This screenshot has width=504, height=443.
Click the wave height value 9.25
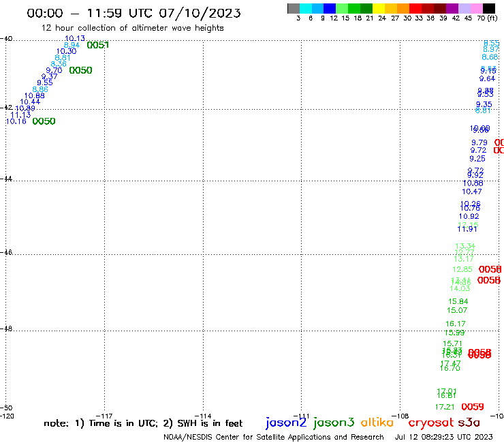coord(477,159)
